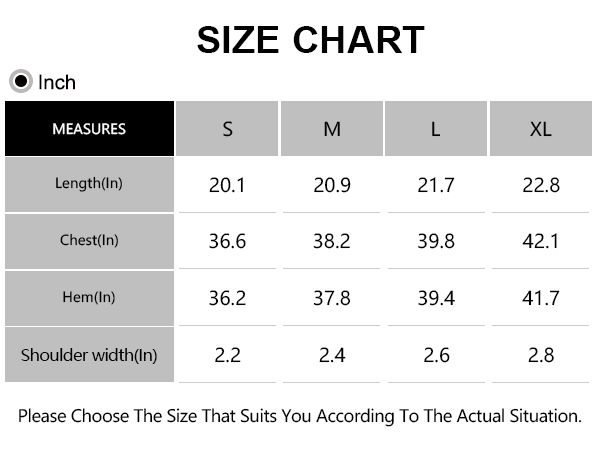Click the Chest(In) row label
Viewport: 600px width, 450px height.
pos(90,241)
